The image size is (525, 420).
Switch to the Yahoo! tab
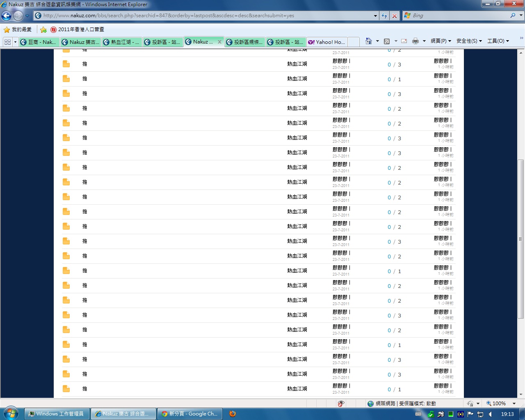[327, 42]
